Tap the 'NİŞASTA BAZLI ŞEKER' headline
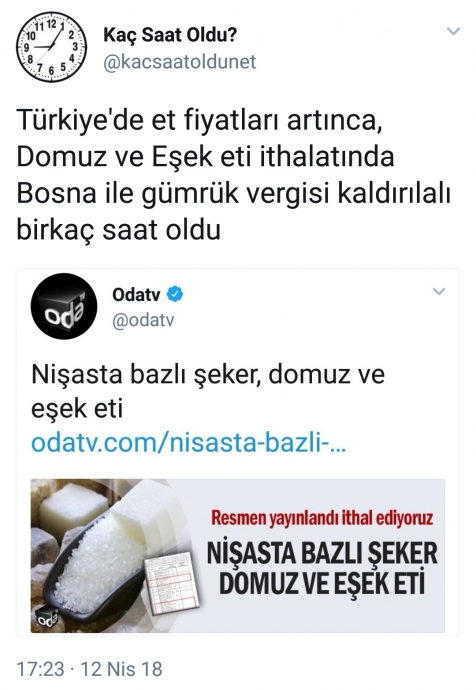The width and height of the screenshot is (476, 690). coord(322,554)
